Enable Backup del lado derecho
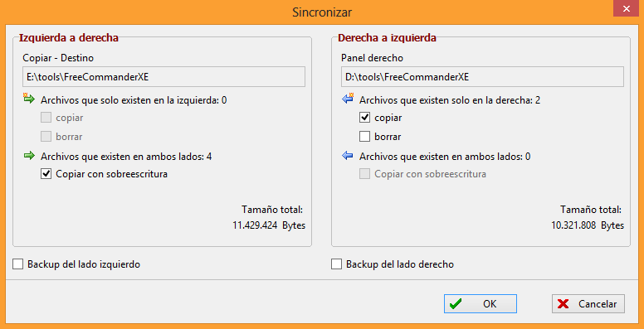This screenshot has width=644, height=329. [336, 264]
